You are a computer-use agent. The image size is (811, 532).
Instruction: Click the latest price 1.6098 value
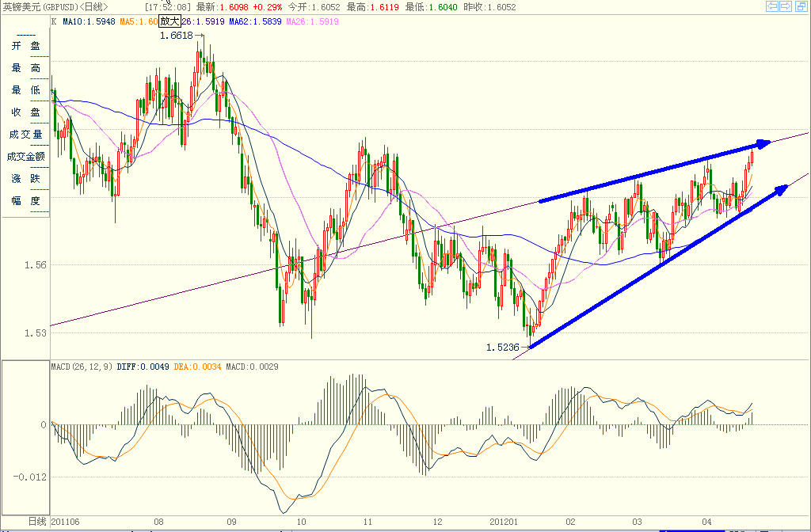[234, 6]
